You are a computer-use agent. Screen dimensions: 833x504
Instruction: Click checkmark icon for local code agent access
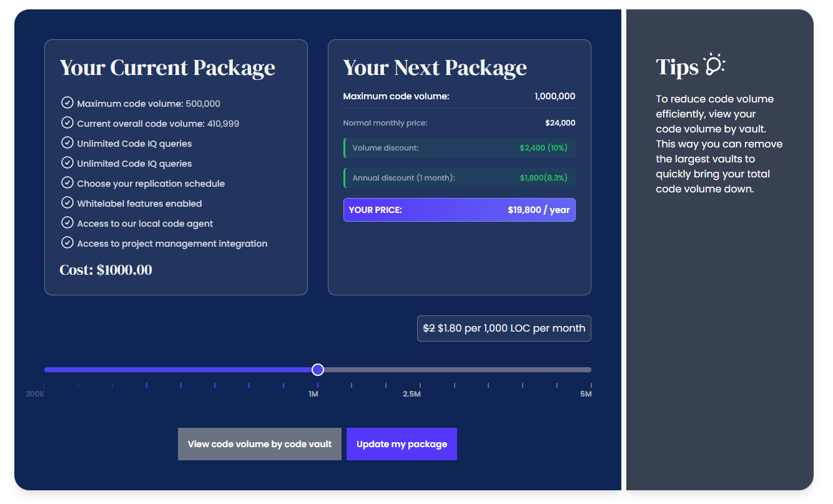[x=67, y=223]
